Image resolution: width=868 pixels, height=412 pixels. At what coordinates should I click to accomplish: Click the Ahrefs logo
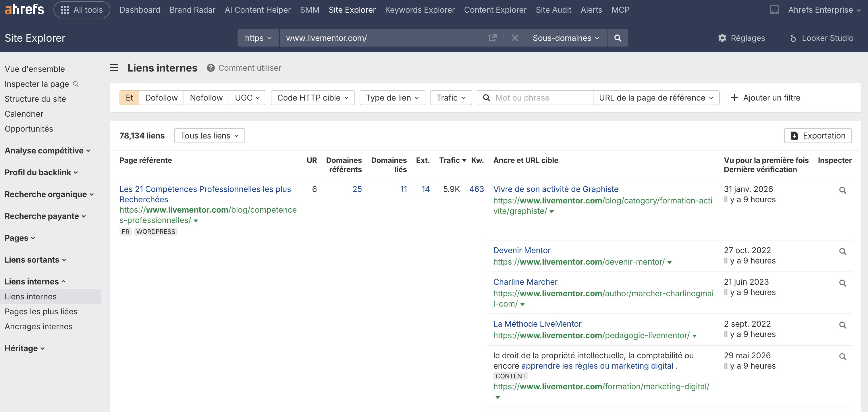tap(24, 9)
